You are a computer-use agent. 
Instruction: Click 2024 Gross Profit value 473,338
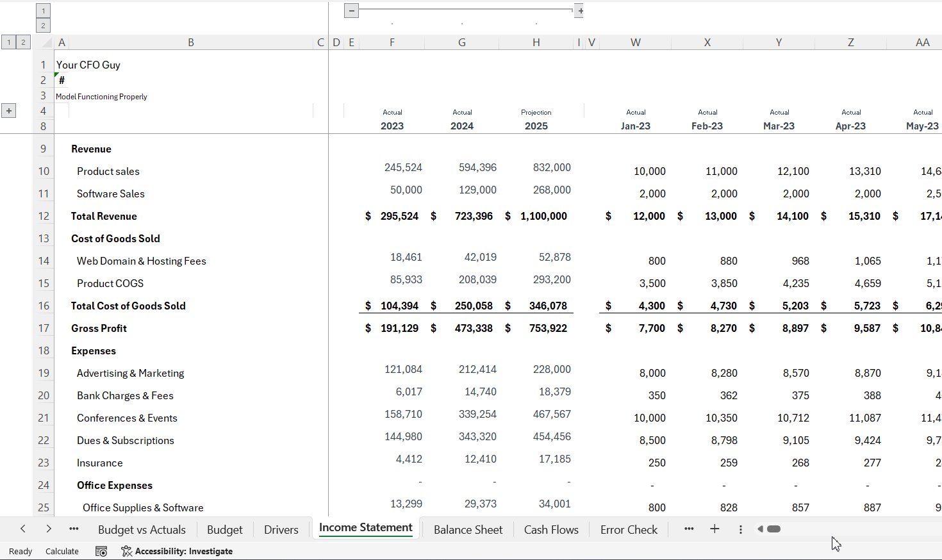point(474,328)
